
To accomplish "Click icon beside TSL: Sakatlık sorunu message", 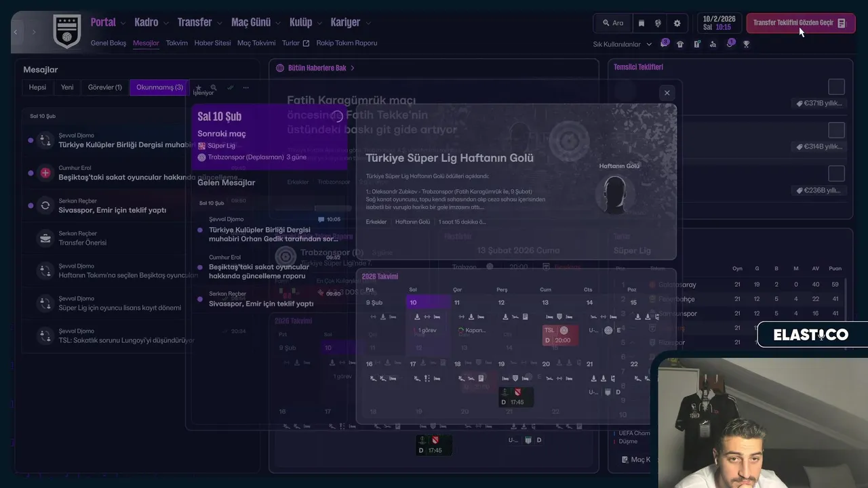I will tap(45, 335).
